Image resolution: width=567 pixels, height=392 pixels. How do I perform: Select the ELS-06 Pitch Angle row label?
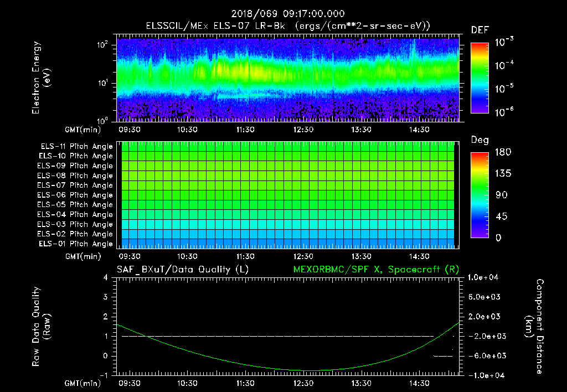pos(75,195)
